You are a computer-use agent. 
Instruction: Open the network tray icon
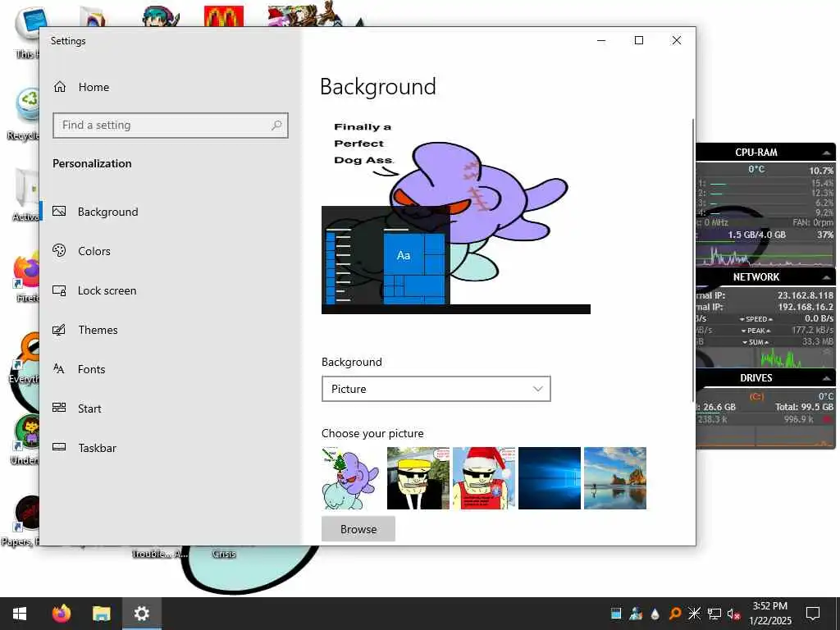click(714, 614)
